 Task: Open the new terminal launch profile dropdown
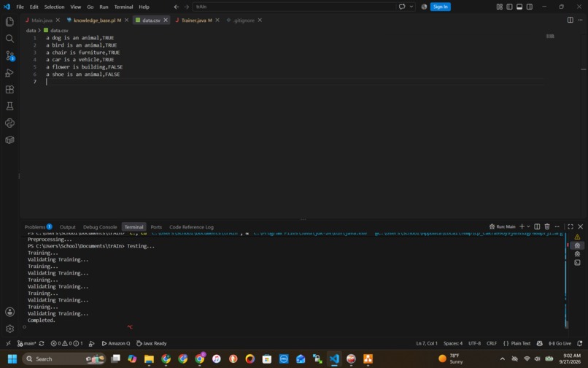coord(528,226)
